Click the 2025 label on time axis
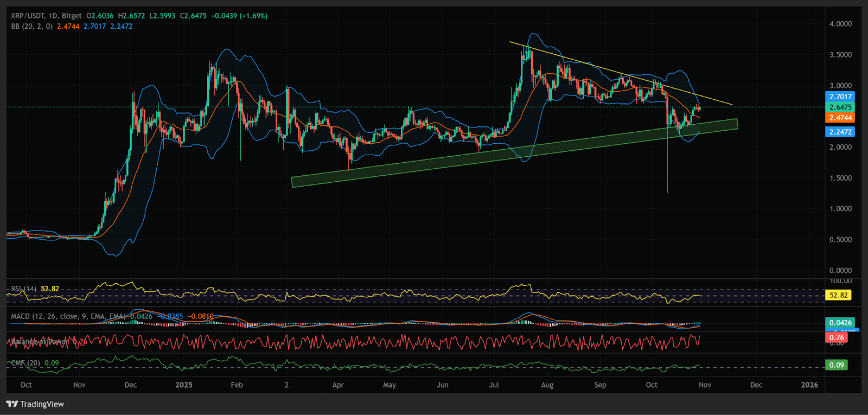868x415 pixels. pyautogui.click(x=184, y=385)
